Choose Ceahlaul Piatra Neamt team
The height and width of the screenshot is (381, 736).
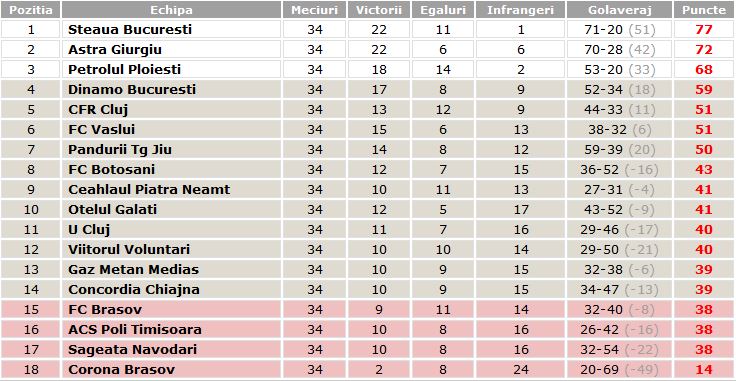point(149,190)
